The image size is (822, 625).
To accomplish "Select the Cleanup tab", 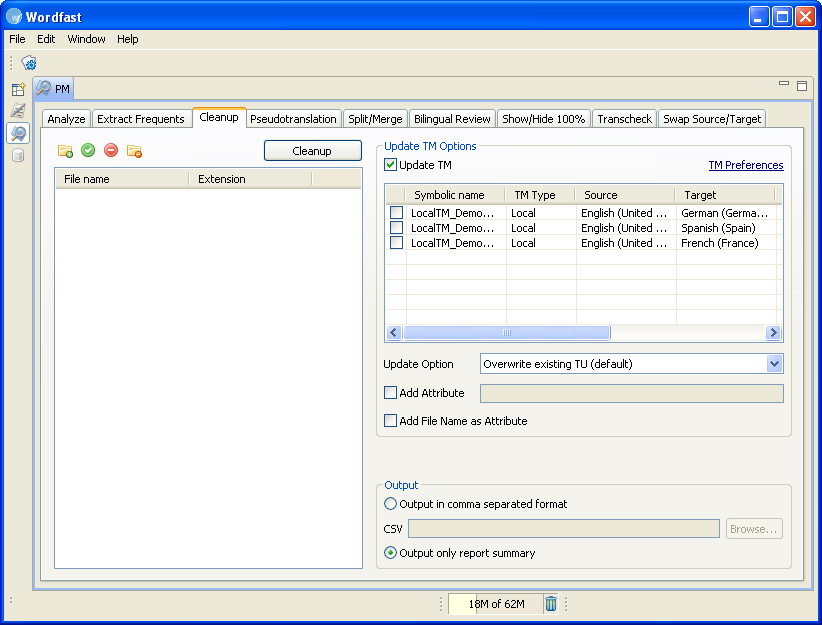I will 219,117.
